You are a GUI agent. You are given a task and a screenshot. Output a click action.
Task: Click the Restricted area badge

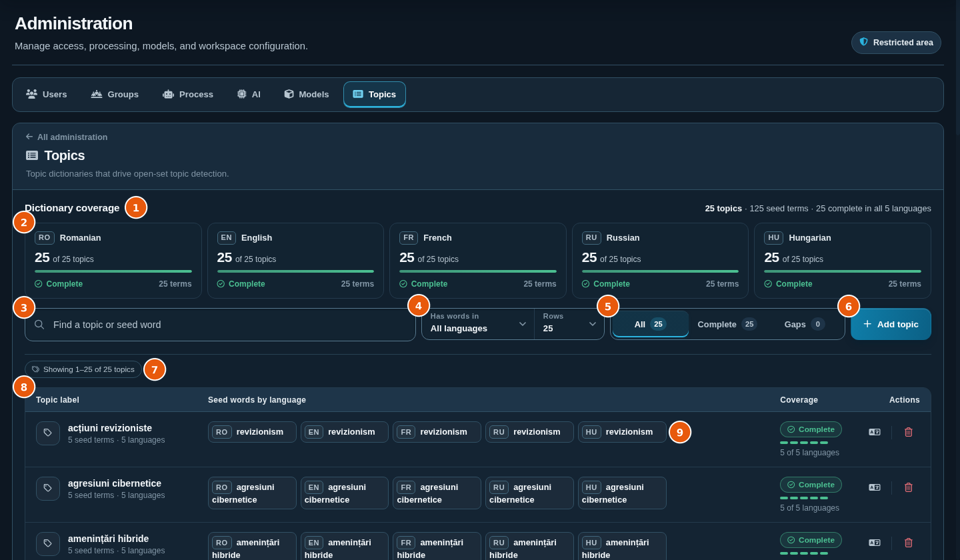pyautogui.click(x=896, y=43)
